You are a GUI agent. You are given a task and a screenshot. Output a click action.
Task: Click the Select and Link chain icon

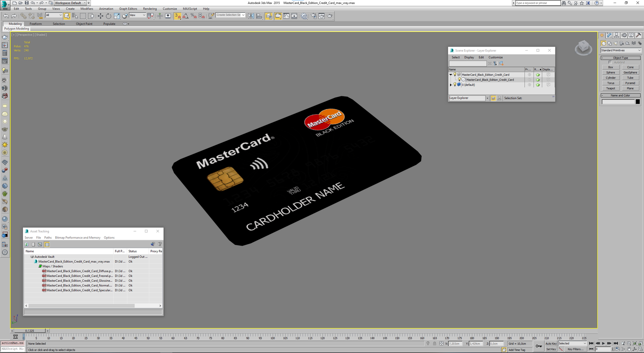coord(23,16)
